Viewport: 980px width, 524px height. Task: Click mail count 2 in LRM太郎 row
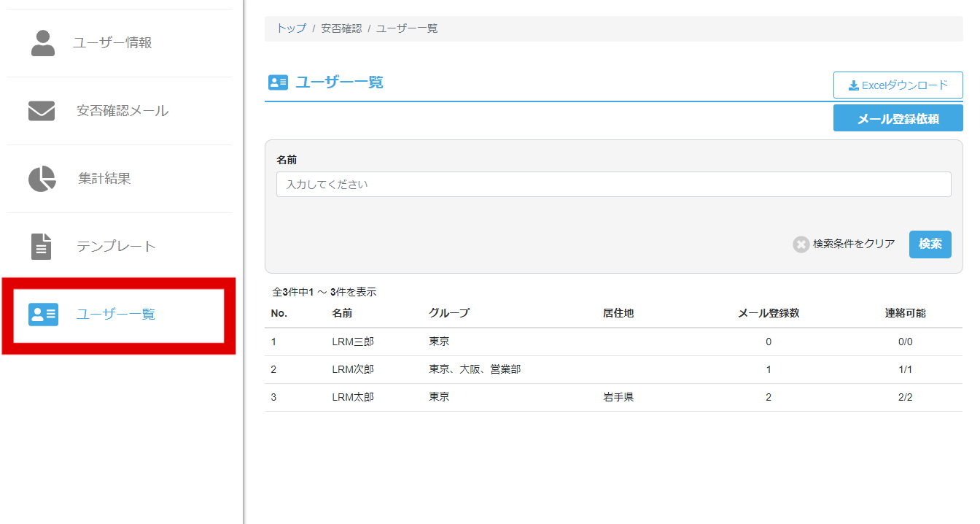(769, 397)
